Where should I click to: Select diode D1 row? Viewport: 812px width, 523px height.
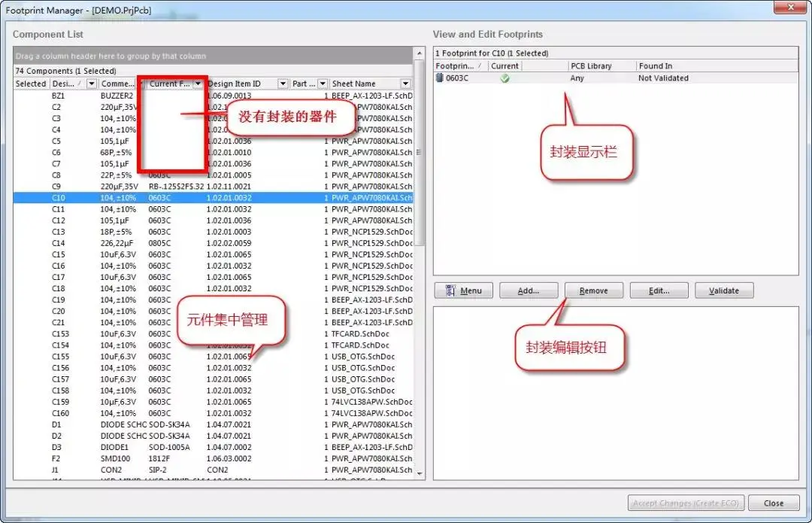214,424
